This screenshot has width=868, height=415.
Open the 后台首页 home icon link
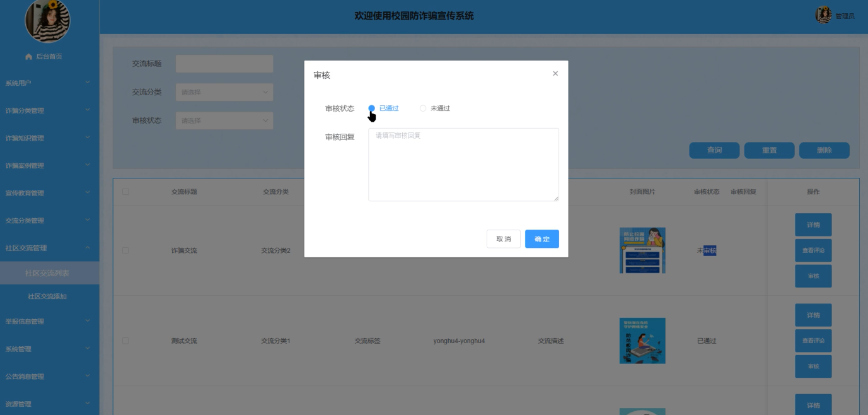[x=43, y=57]
